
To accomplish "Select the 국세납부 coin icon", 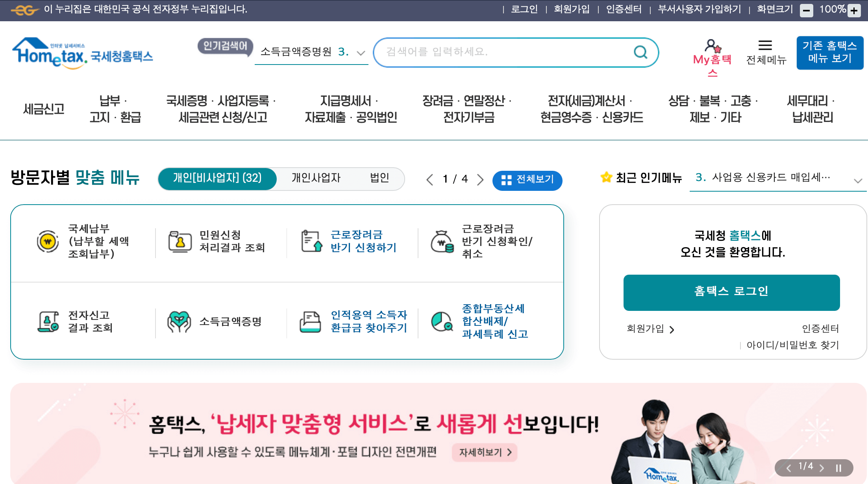I will click(x=48, y=241).
